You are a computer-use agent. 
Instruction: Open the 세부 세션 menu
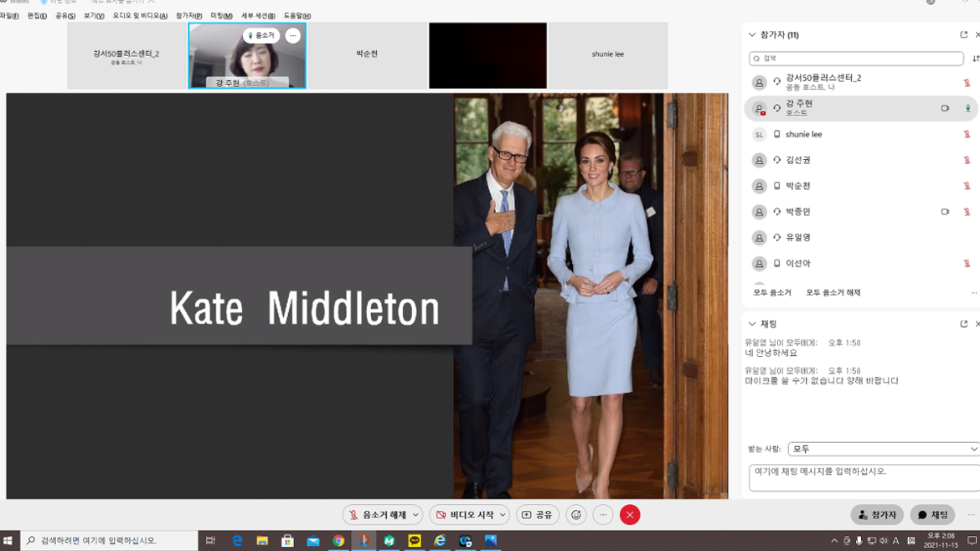[258, 16]
